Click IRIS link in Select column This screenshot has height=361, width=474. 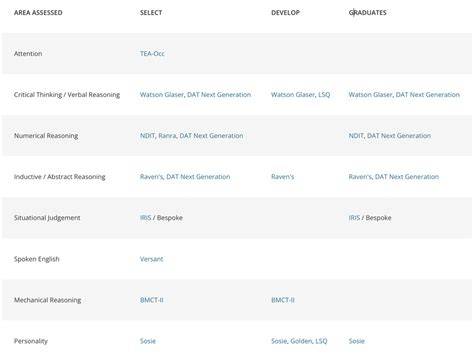coord(146,218)
